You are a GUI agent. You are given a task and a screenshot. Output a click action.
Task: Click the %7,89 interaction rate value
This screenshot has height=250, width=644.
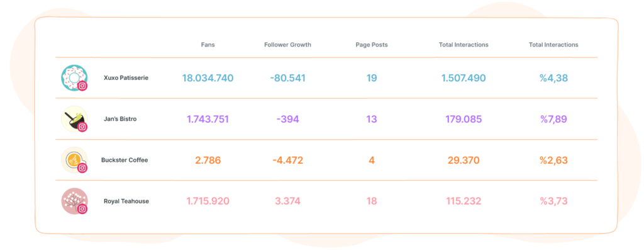553,119
